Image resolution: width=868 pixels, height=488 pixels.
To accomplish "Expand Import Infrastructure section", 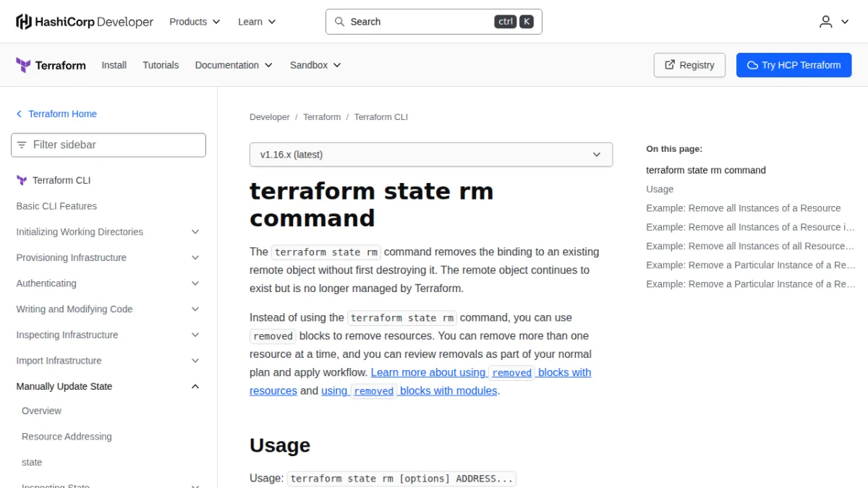I will [x=109, y=361].
